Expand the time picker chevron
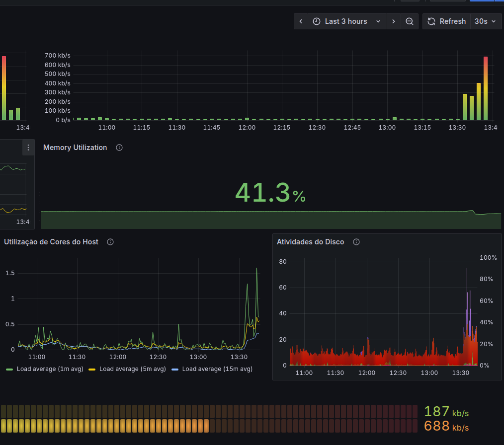504x445 pixels. coord(378,21)
